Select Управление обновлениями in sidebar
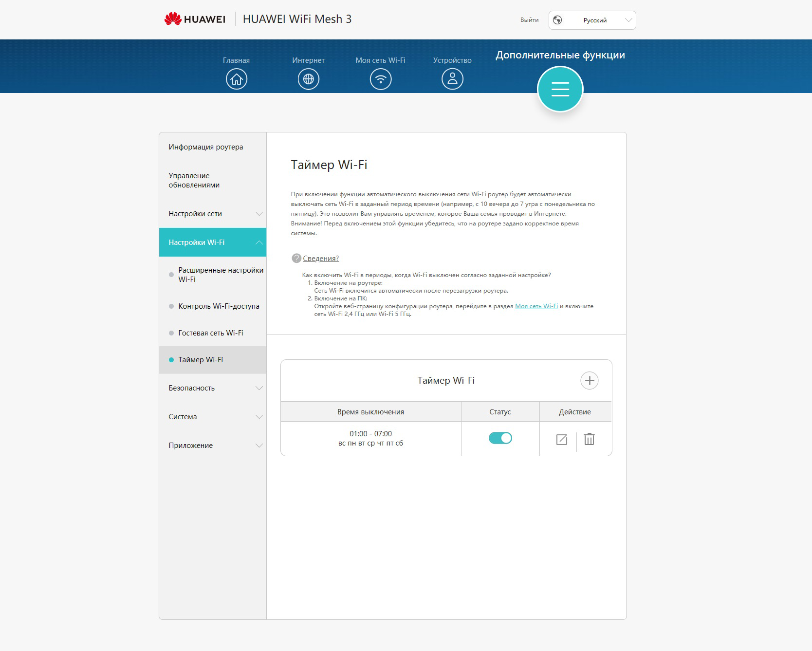Viewport: 812px width, 651px height. (213, 180)
